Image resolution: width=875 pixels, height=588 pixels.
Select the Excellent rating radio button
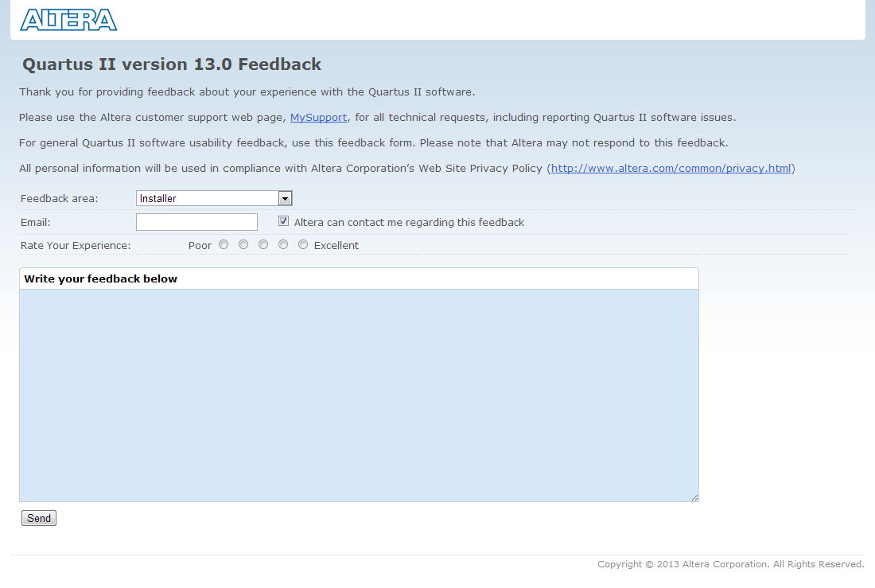(303, 244)
